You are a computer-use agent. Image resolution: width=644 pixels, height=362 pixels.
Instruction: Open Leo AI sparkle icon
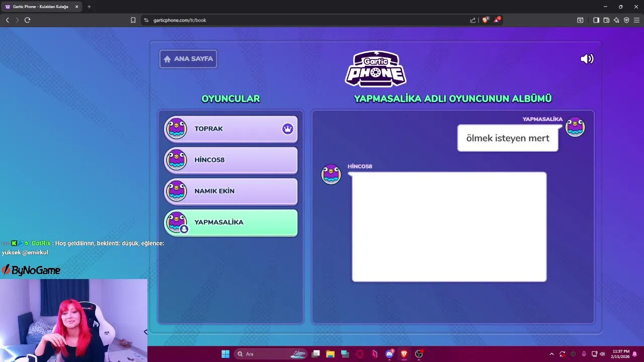[616, 20]
